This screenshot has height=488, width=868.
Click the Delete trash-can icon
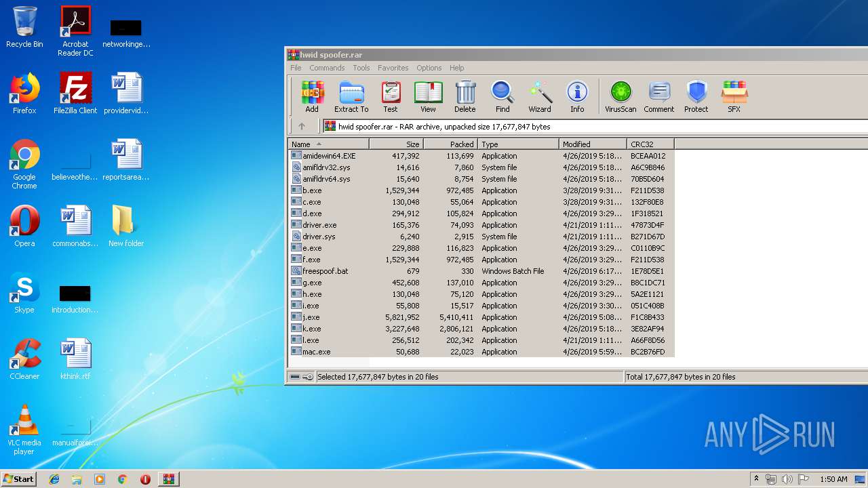[x=465, y=96]
